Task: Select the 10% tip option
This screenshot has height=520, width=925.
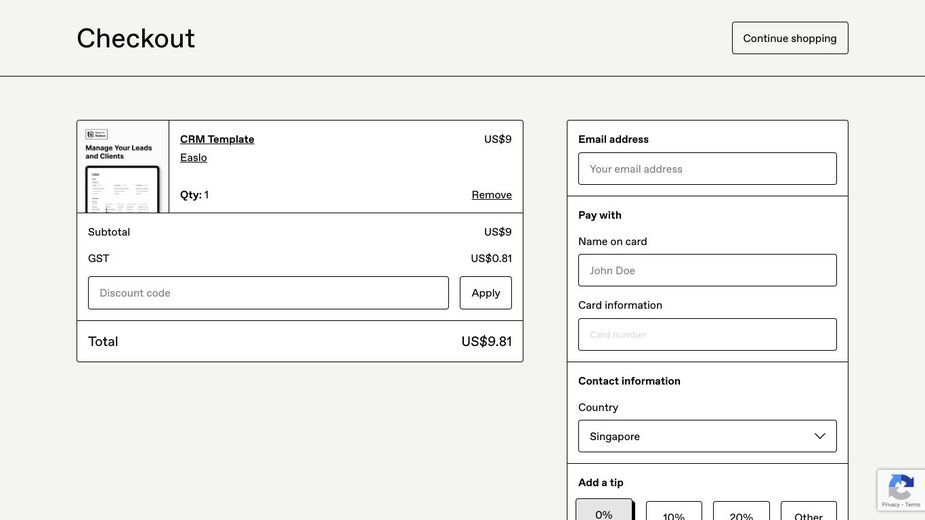Action: coord(674,511)
